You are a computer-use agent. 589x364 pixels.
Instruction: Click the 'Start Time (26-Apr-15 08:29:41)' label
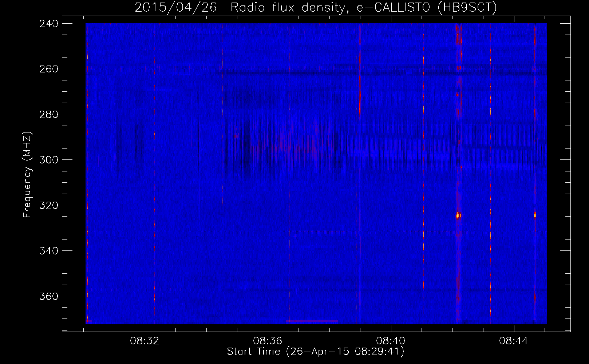pyautogui.click(x=316, y=352)
